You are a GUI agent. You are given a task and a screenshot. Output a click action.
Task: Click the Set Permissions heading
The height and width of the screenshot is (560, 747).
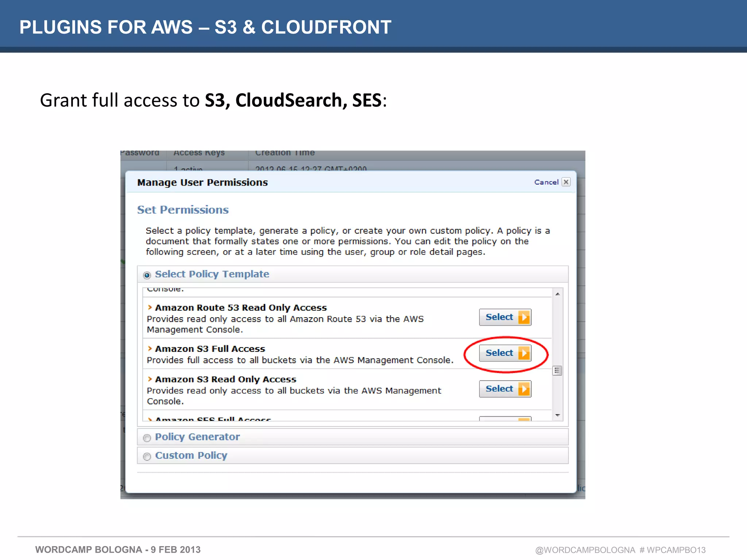(183, 210)
